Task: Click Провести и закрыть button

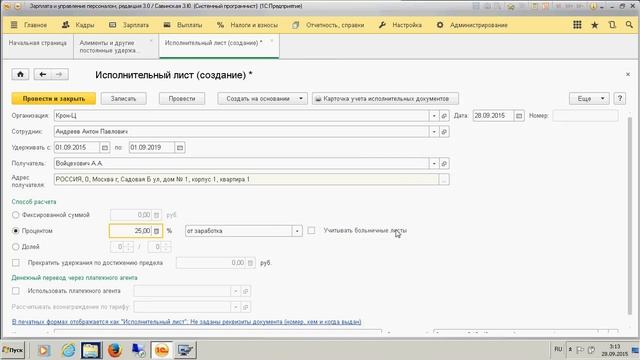Action: [x=53, y=98]
